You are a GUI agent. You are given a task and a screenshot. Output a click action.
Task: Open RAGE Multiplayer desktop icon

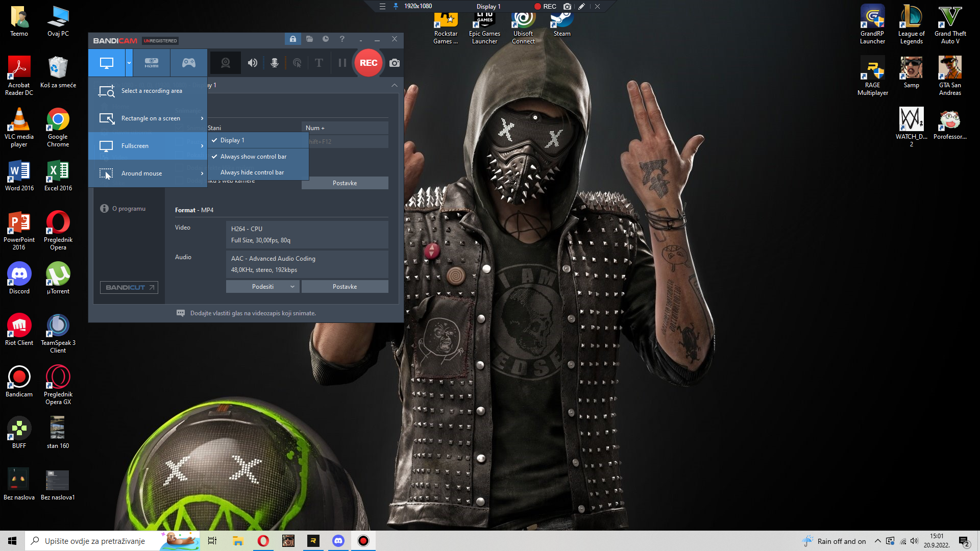(x=872, y=76)
